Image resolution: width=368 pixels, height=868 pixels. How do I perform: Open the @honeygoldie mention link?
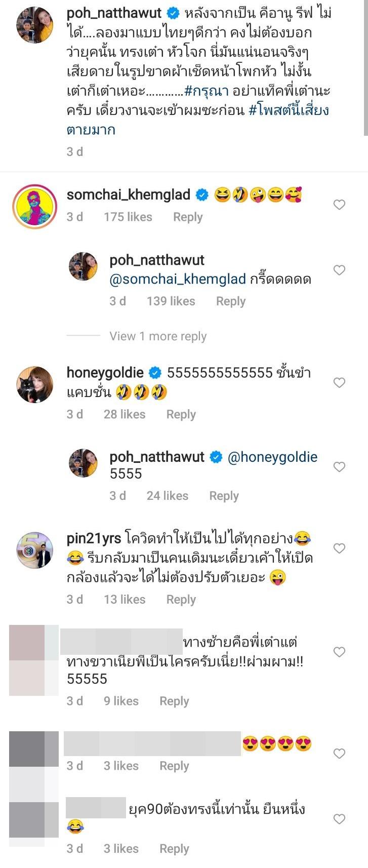tap(273, 457)
